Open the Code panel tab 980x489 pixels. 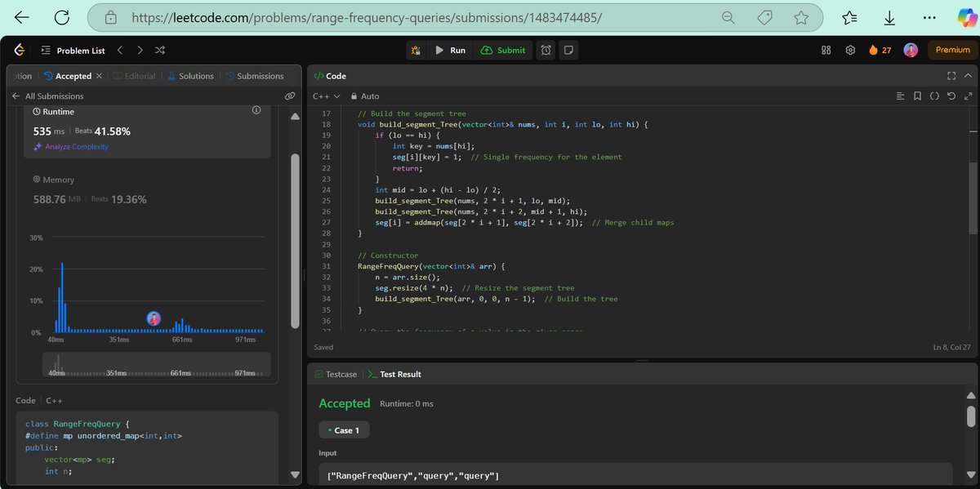(330, 76)
